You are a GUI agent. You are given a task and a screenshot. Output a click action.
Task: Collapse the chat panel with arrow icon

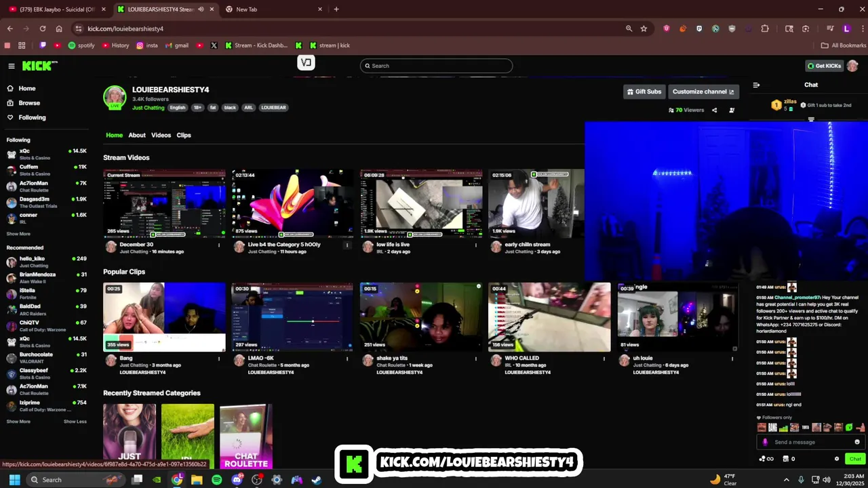[x=756, y=85]
